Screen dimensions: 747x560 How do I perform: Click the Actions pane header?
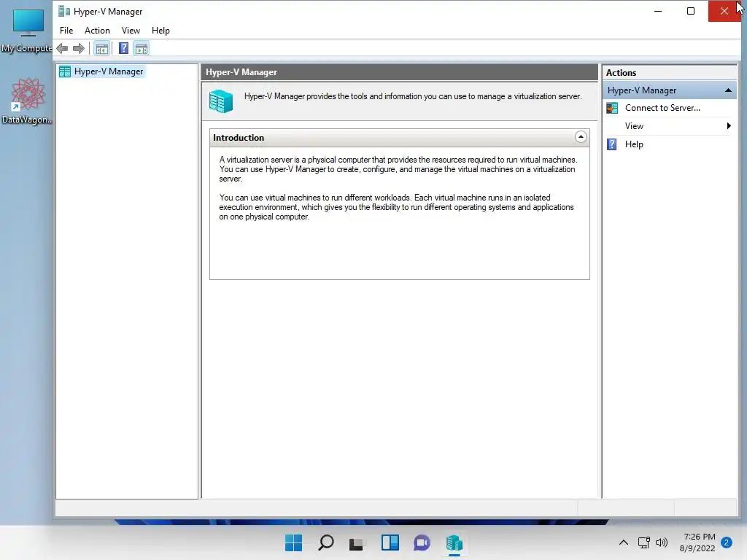click(x=670, y=73)
